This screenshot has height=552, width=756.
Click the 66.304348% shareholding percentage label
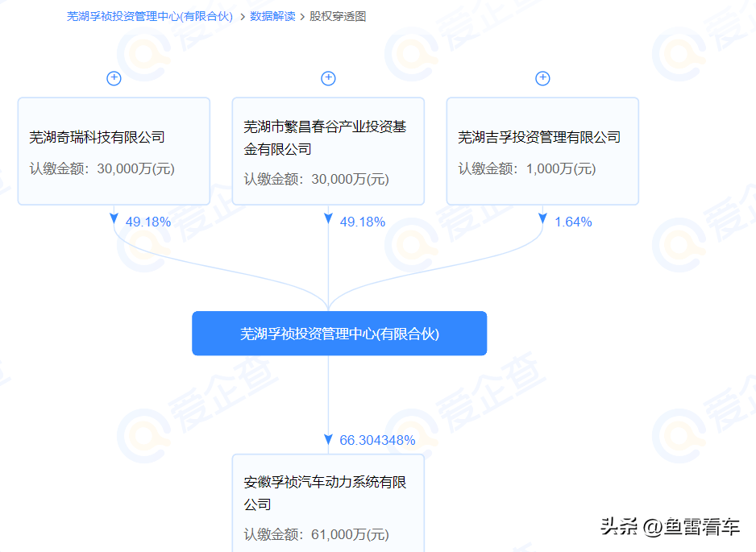point(376,440)
